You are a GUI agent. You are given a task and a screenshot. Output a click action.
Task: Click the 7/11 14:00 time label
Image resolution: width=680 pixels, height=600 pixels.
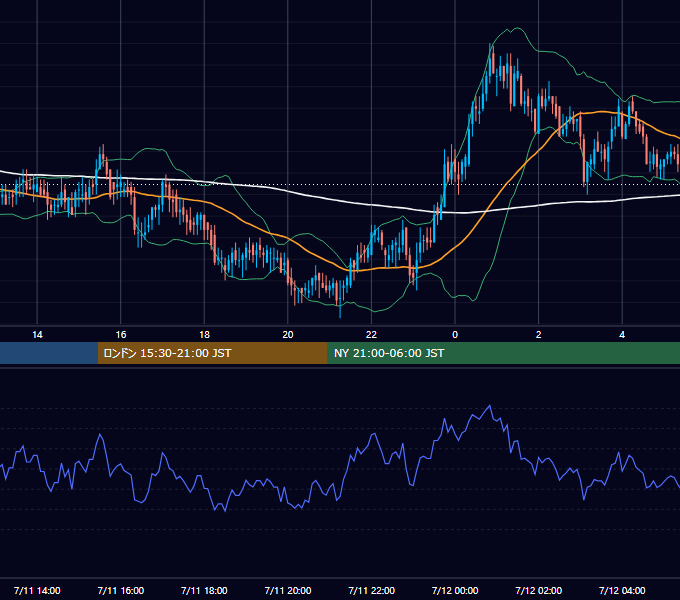37,590
